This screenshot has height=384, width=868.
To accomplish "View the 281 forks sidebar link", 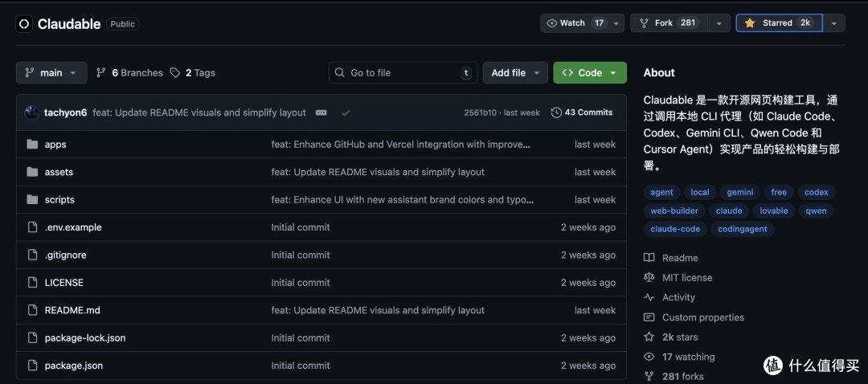I will [x=674, y=377].
